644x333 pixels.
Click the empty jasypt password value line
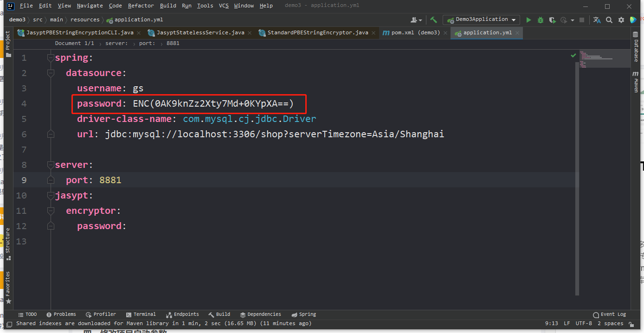click(296, 226)
